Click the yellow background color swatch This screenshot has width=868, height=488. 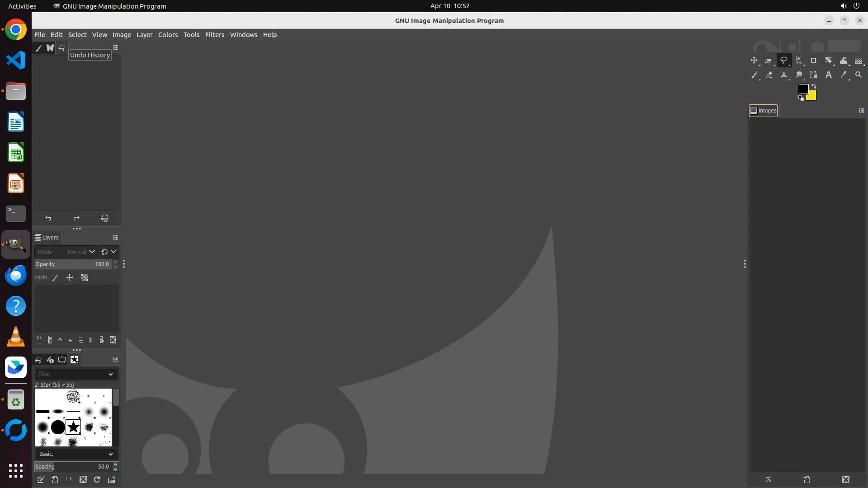pos(812,97)
